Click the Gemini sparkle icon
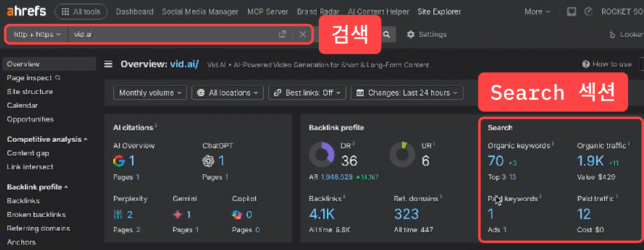The height and width of the screenshot is (250, 644). click(x=177, y=214)
